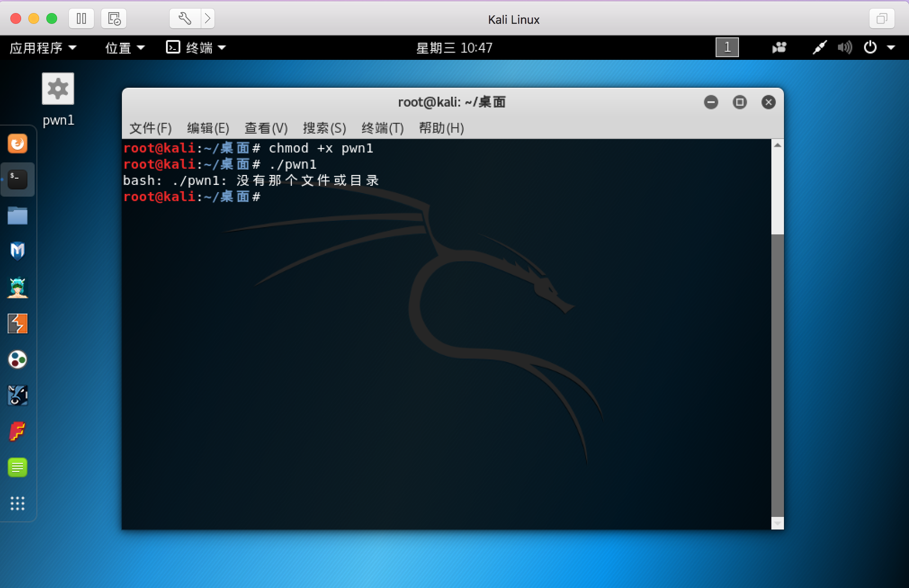This screenshot has width=909, height=588.
Task: Close the Kali Linux VM window (red button)
Action: 16,18
